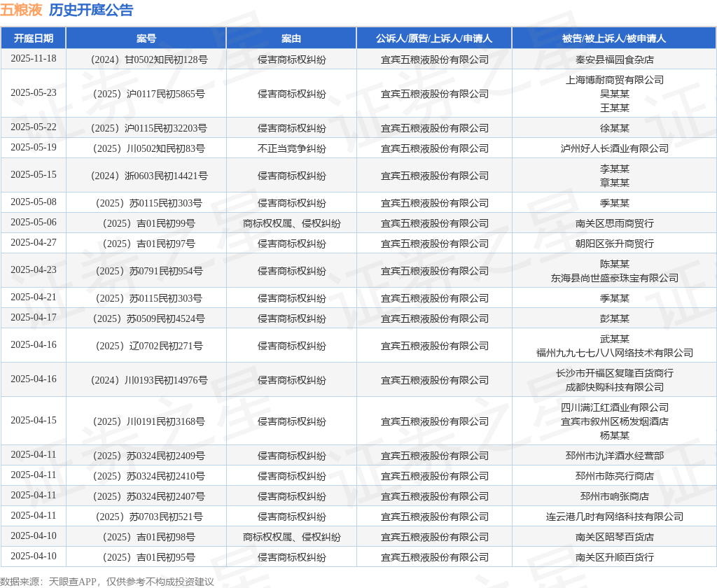Click defendant 杨某某
The width and height of the screenshot is (717, 588).
[615, 435]
